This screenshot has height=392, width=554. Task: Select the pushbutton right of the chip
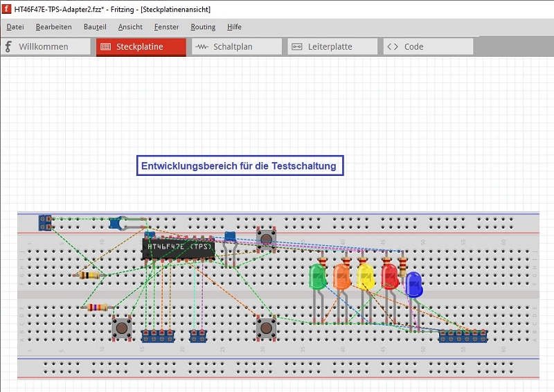[266, 240]
